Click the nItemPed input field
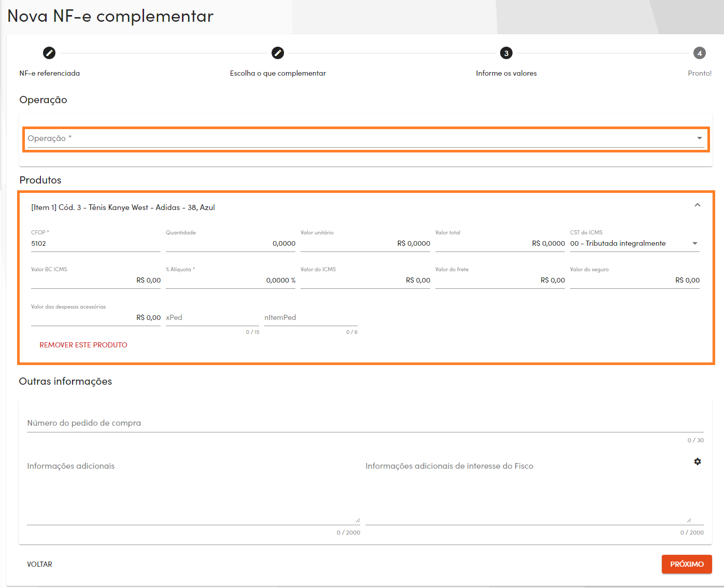Viewport: 724px width, 588px height. tap(311, 318)
